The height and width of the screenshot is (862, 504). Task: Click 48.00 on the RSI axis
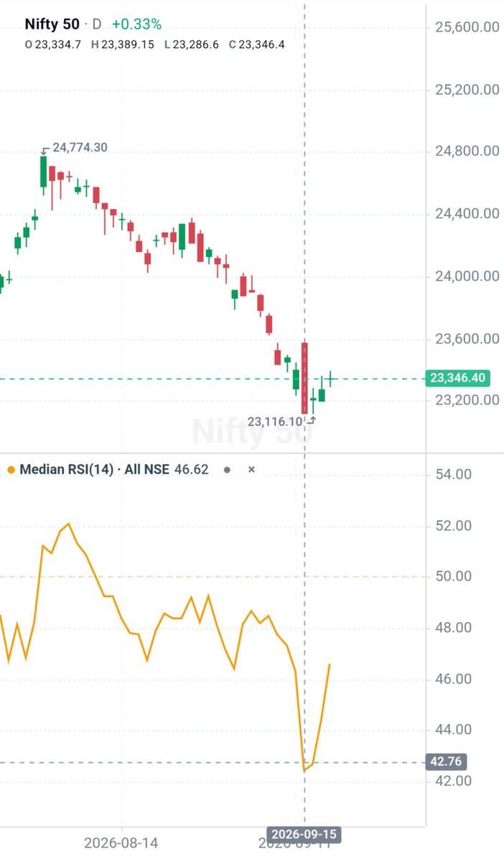[x=454, y=628]
